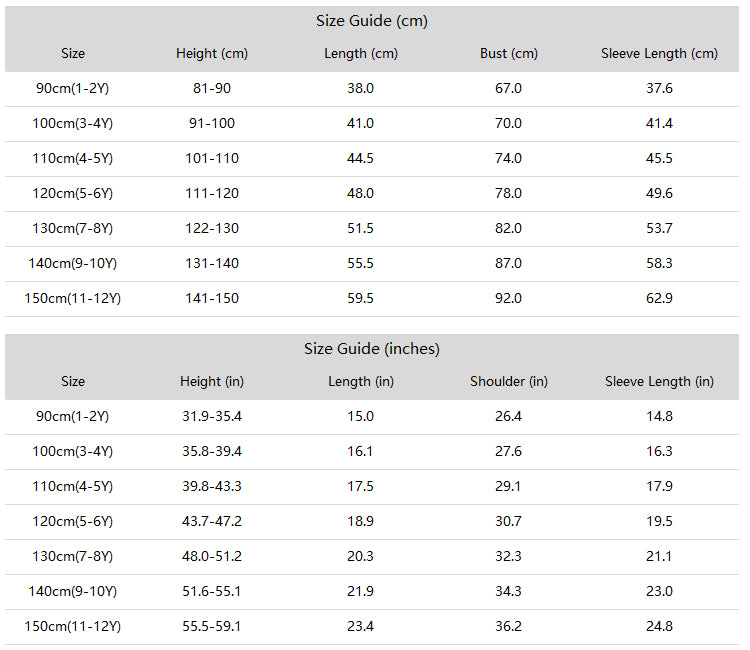Click the 30.7 shoulder value

pos(508,521)
